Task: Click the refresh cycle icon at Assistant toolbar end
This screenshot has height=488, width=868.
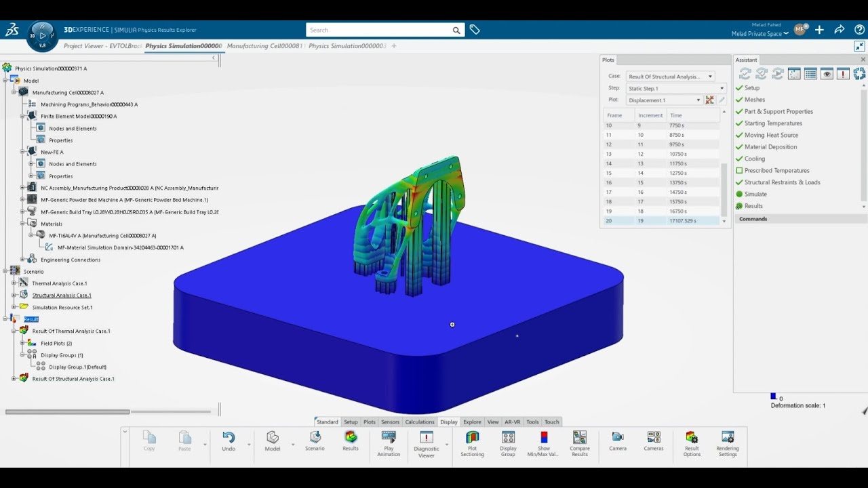Action: [x=859, y=74]
